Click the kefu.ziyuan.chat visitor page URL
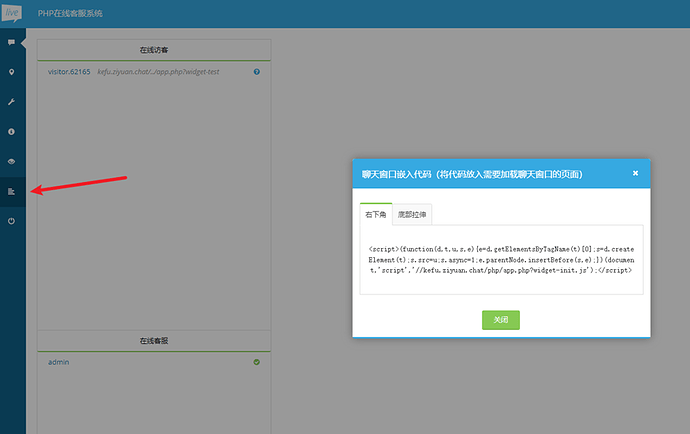Screen dimensions: 690x434 [158, 72]
